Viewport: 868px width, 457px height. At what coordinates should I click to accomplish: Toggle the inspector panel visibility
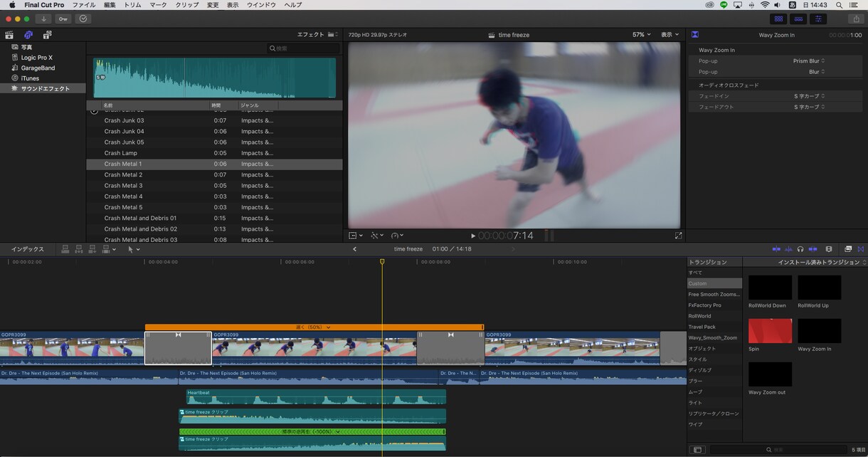(819, 19)
